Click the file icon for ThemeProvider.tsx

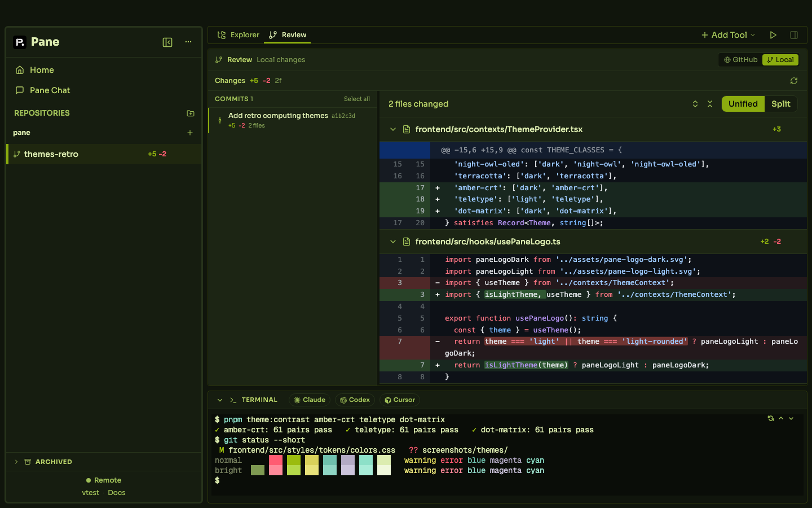tap(407, 129)
